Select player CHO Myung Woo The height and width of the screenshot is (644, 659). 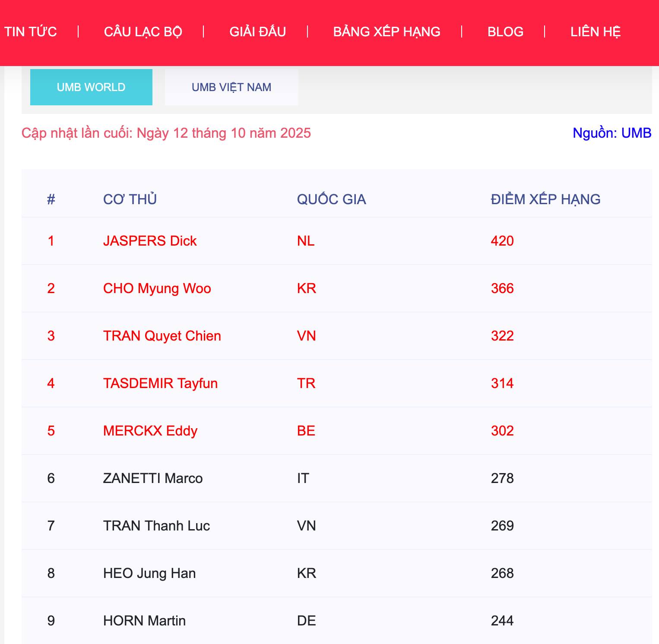pos(157,288)
